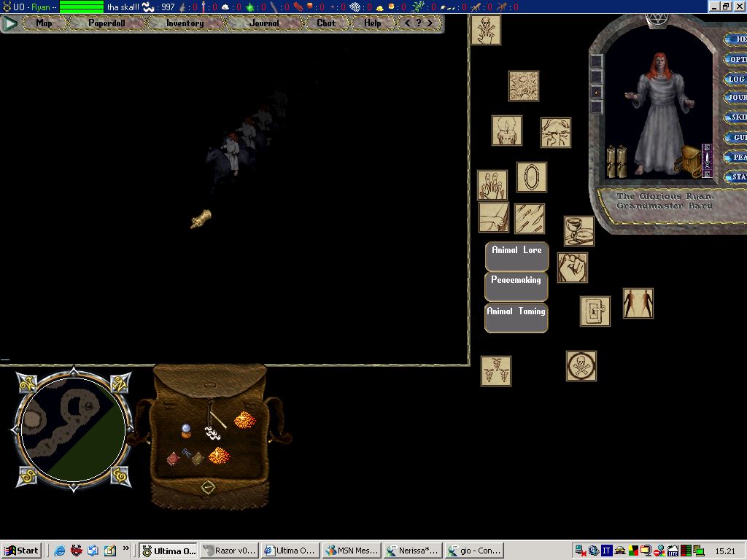Click the backpack icon on the paperdoll
Screen dimensions: 747x560
pyautogui.click(x=688, y=160)
